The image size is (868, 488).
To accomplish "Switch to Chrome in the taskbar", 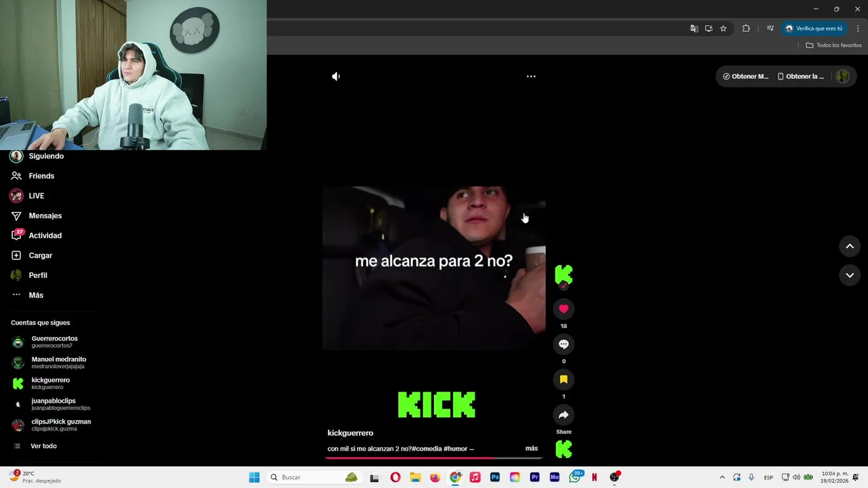I will click(455, 477).
